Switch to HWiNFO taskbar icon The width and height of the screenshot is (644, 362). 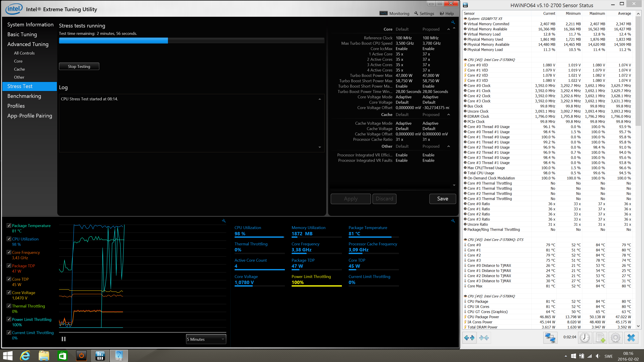point(100,356)
